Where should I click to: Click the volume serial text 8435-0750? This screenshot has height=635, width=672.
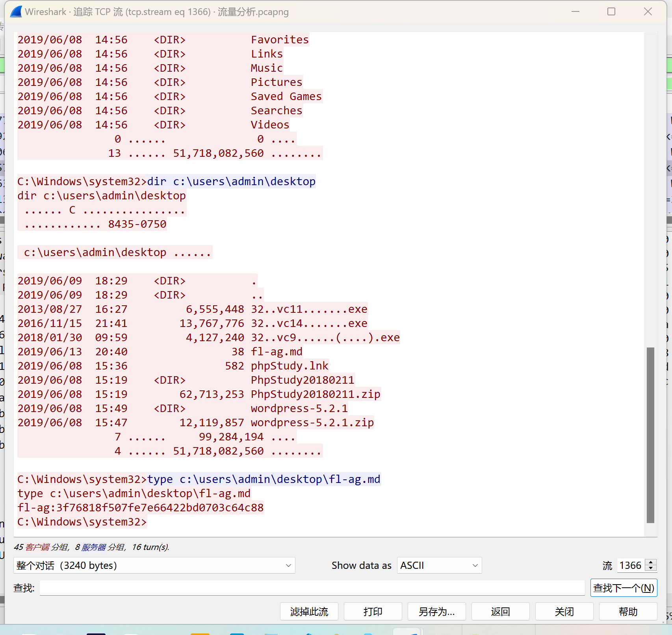tap(137, 224)
